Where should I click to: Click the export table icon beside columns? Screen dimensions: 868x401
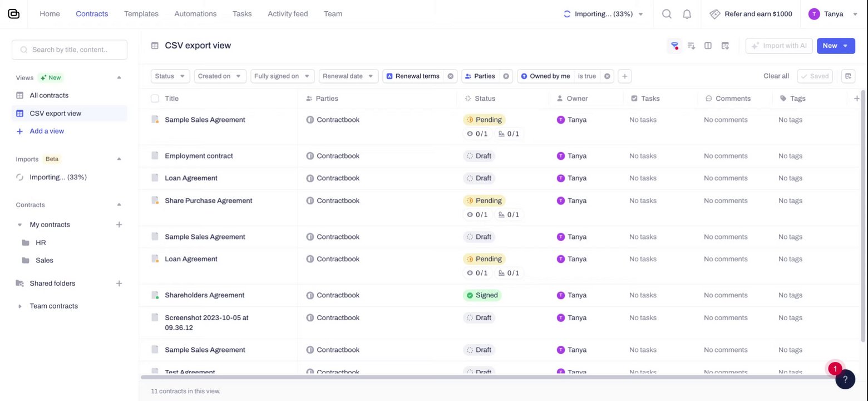(x=725, y=46)
